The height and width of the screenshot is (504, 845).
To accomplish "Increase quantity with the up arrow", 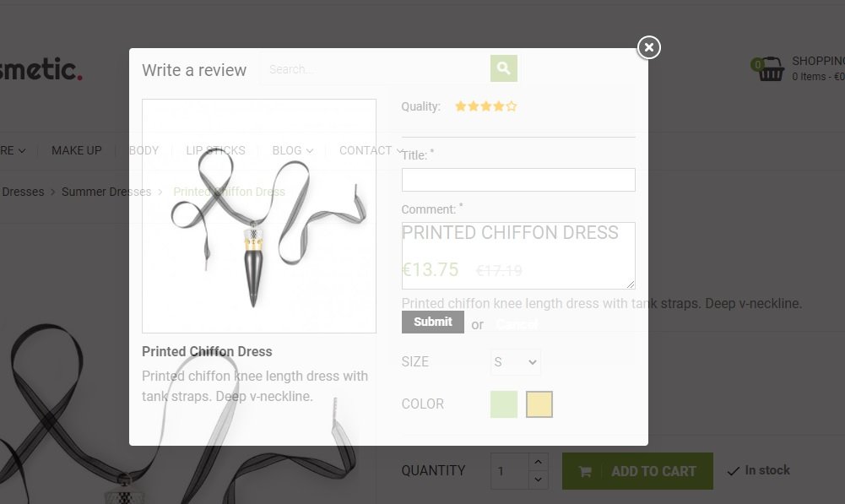I will [538, 462].
